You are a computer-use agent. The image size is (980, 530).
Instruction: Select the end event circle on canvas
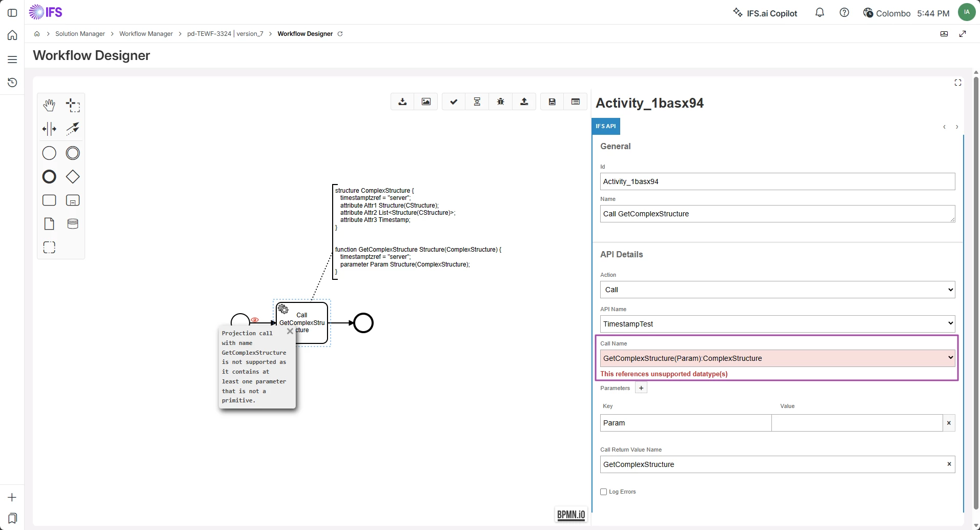[363, 323]
